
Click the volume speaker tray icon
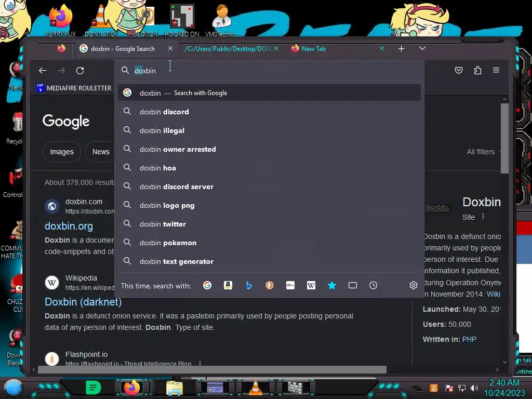click(474, 388)
